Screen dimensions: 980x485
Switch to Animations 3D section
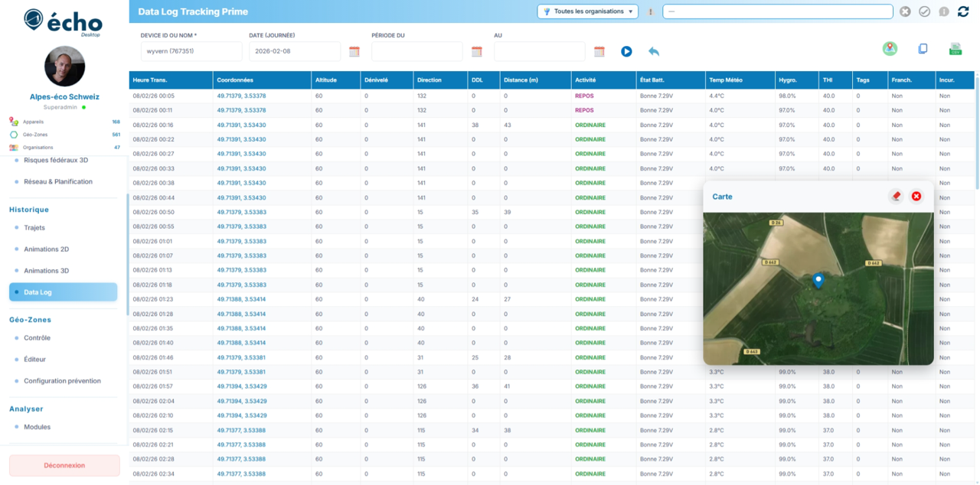click(x=44, y=270)
